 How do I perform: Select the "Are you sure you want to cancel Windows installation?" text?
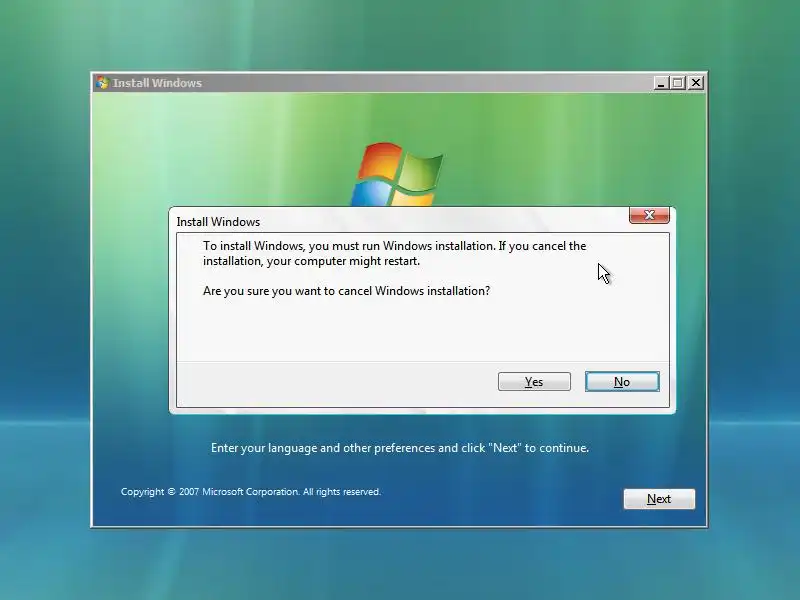point(346,291)
